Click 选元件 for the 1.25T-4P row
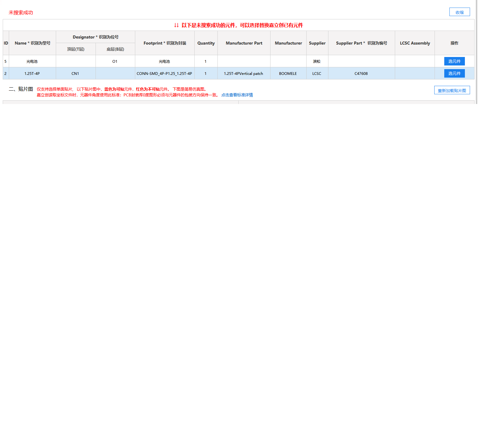 [x=454, y=73]
